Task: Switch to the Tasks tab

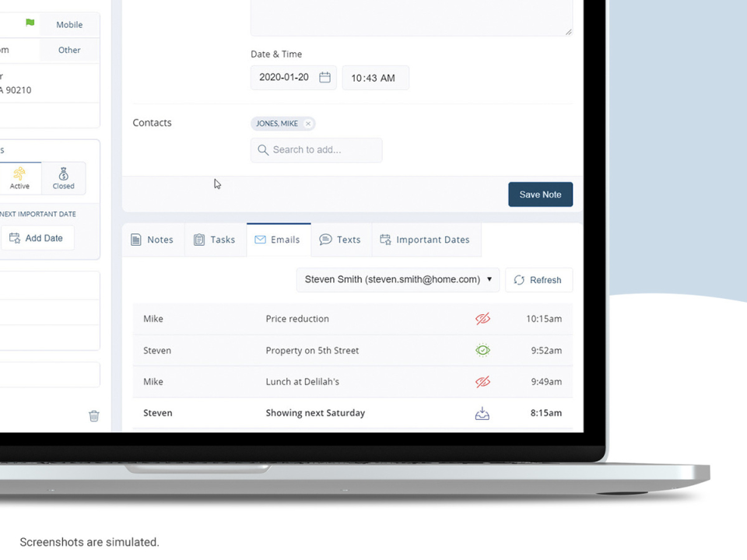Action: 215,240
